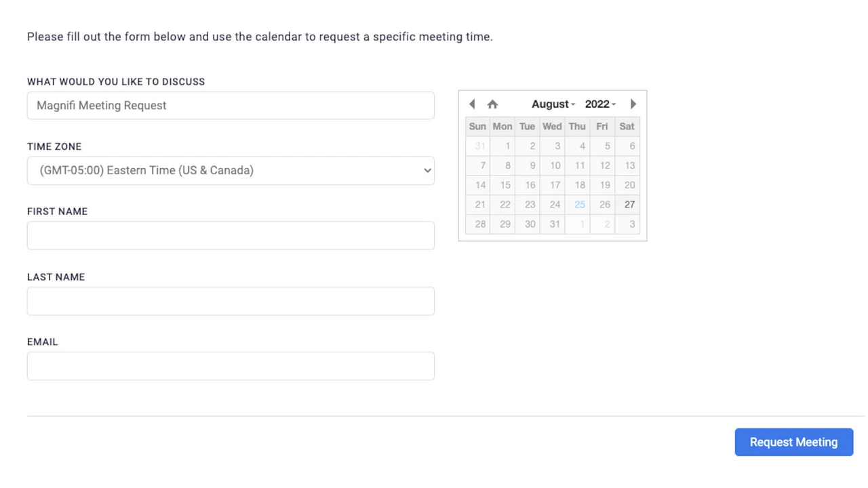Select August 25 on the calendar

579,205
